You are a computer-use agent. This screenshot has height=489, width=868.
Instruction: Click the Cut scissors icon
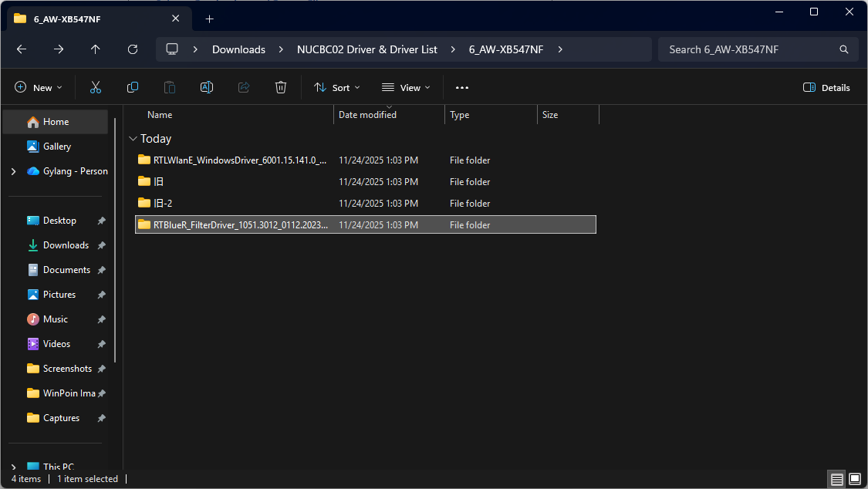click(x=96, y=88)
